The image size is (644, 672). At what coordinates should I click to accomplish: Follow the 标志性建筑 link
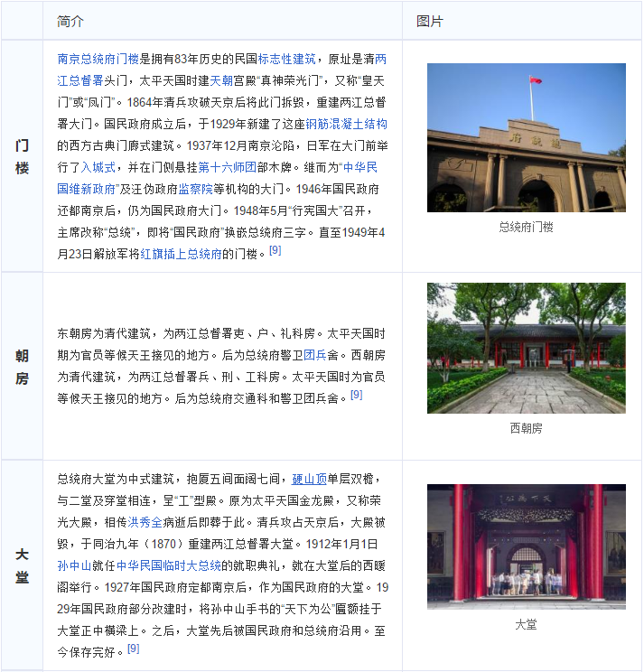286,59
